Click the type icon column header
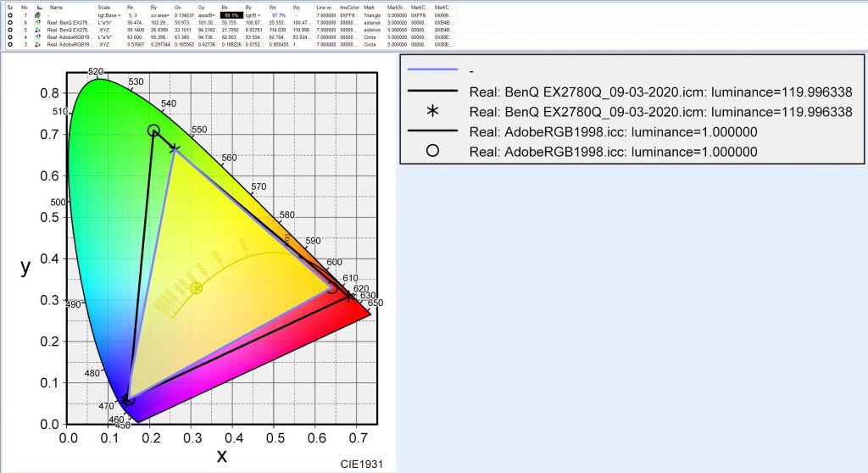This screenshot has width=868, height=473. [x=39, y=7]
